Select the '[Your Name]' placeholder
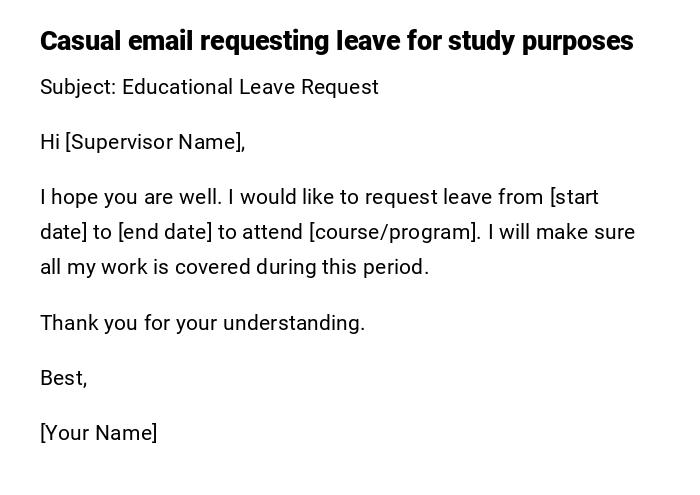Screen dimensions: 700x495 point(99,433)
